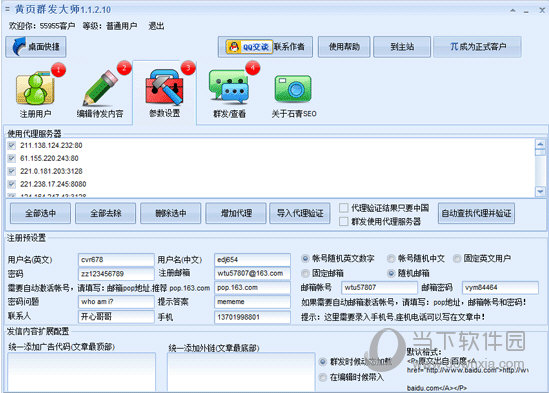The width and height of the screenshot is (549, 393).
Task: Click the 增加代理 button
Action: 236,213
